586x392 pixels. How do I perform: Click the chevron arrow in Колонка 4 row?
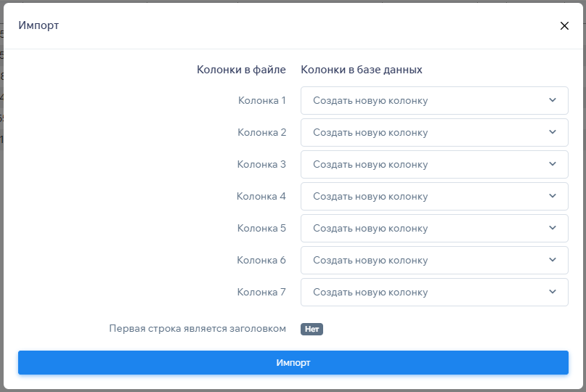pos(553,196)
